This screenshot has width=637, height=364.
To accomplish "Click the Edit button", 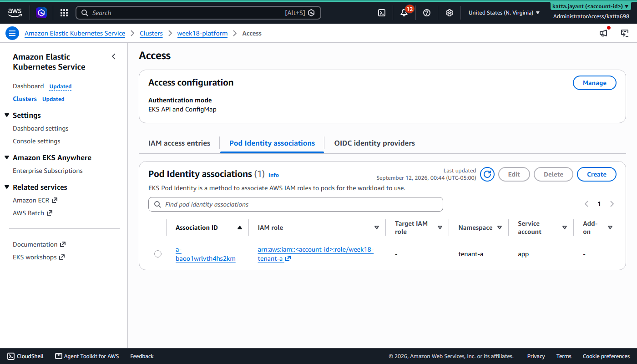I will 514,174.
